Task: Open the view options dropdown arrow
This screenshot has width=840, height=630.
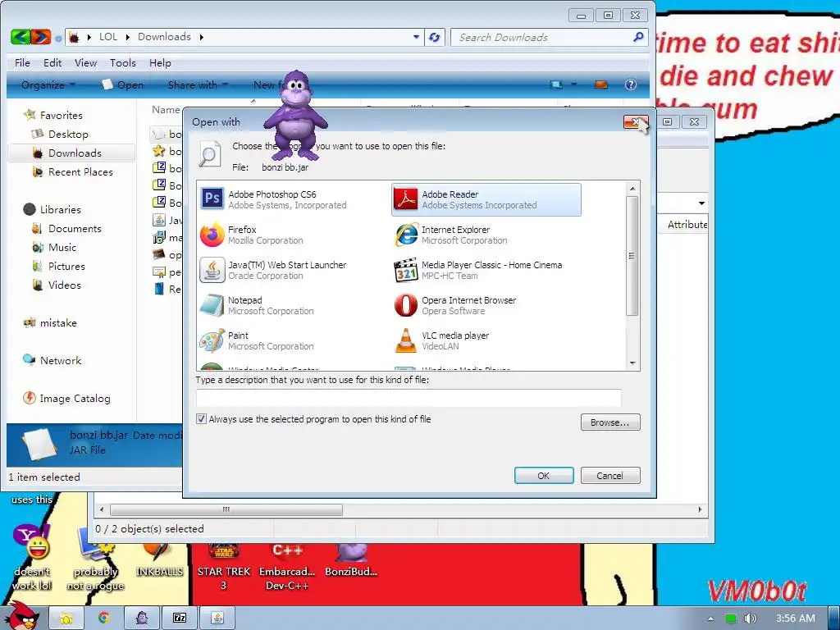Action: tap(573, 84)
